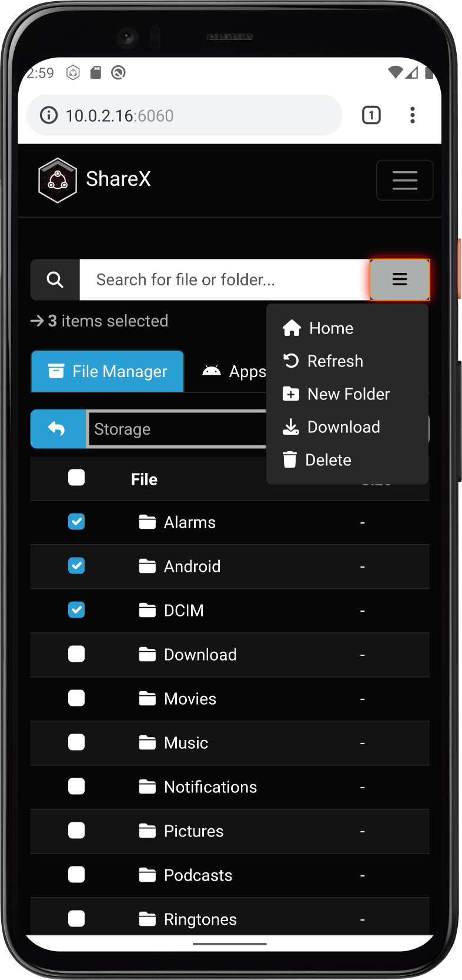Choose Delete in the dropdown menu
Screen dimensions: 462x980
[x=327, y=460]
